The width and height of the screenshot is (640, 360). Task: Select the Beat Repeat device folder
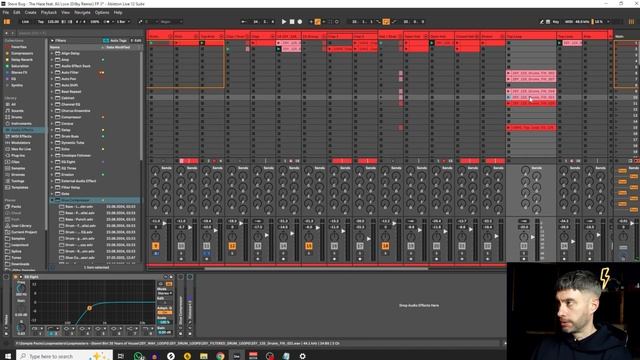click(x=71, y=91)
